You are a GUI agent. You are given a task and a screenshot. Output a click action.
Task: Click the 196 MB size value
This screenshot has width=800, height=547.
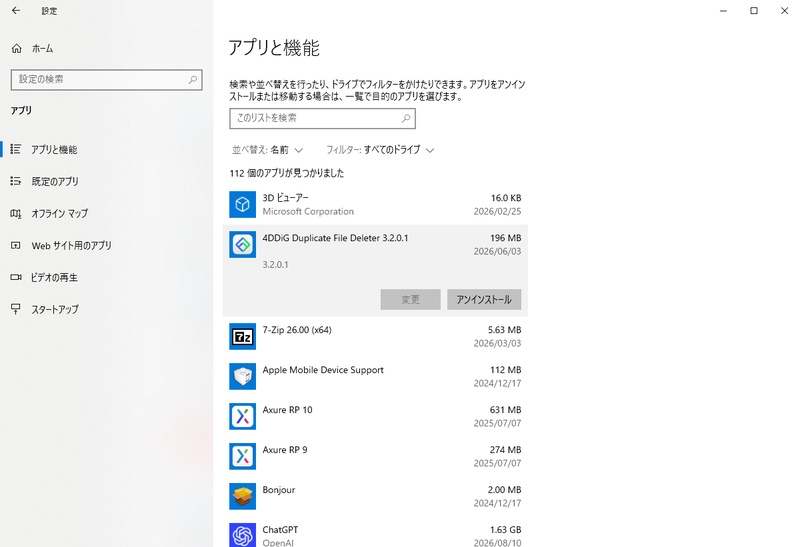click(x=506, y=238)
